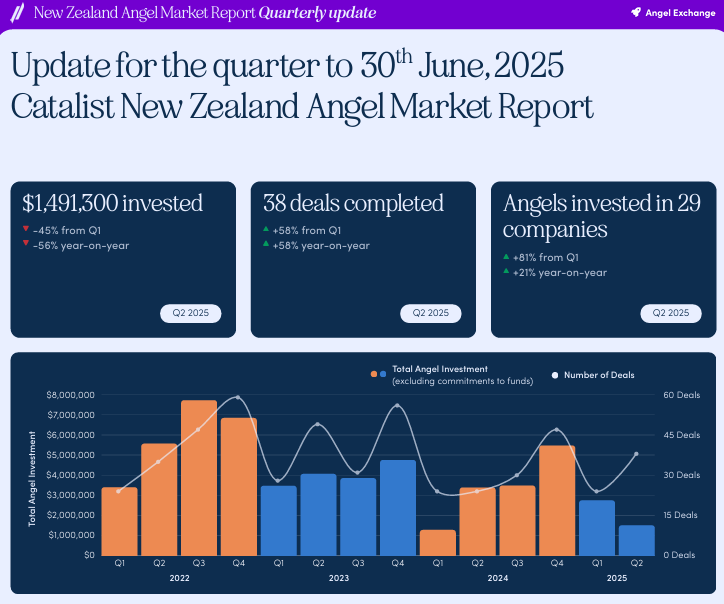Click the Catalist double-slash logo icon

click(17, 12)
